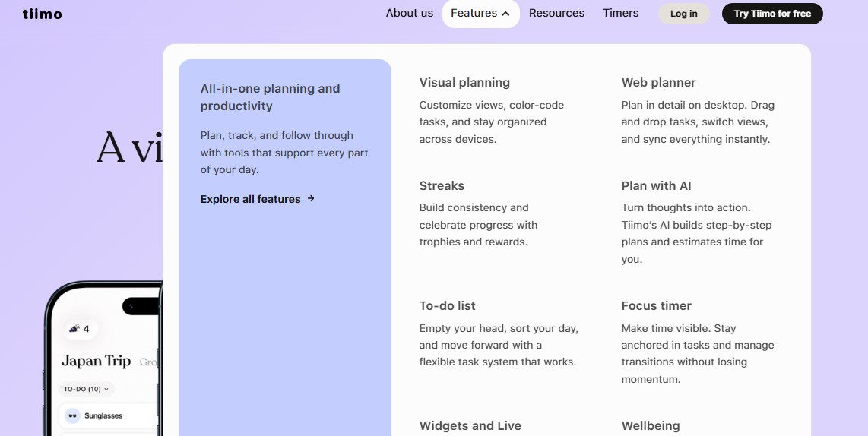868x436 pixels.
Task: Expand the TO-DO (10) dropdown on phone
Action: coord(87,389)
